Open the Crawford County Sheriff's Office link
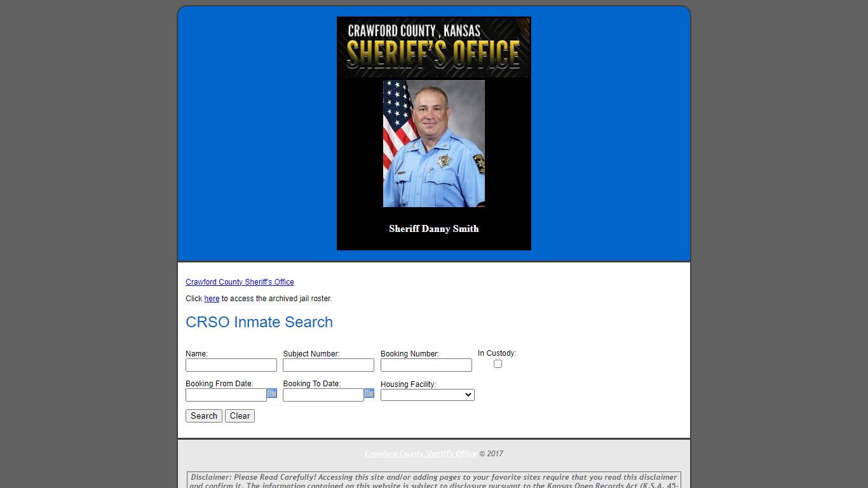Viewport: 868px width, 488px height. 240,282
